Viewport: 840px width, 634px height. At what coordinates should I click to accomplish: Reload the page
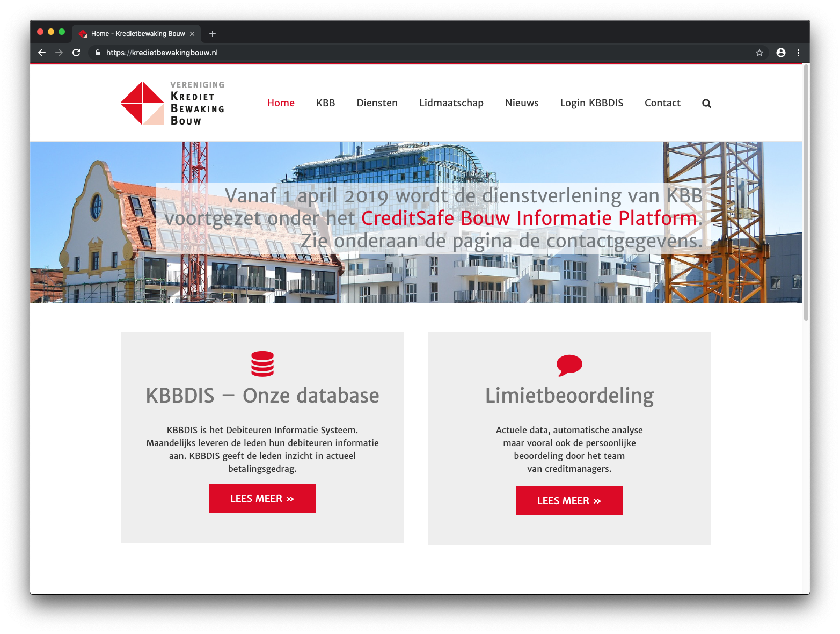point(76,53)
